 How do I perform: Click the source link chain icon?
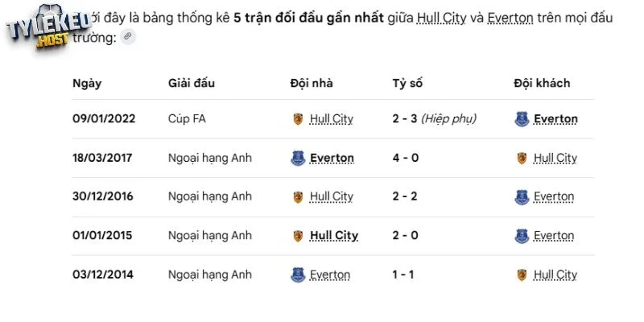tap(128, 37)
